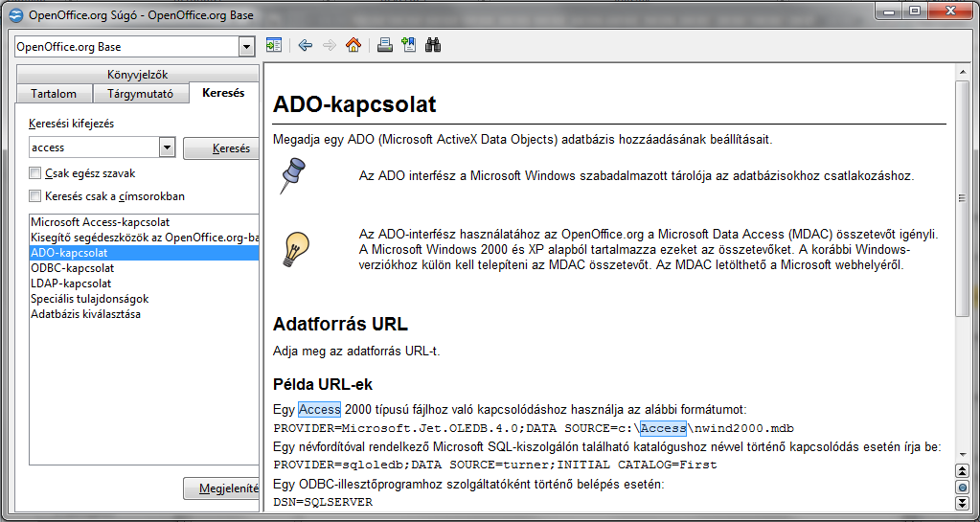Click the OpenOffice.org title bar icon
This screenshot has height=522, width=980.
coord(17,15)
